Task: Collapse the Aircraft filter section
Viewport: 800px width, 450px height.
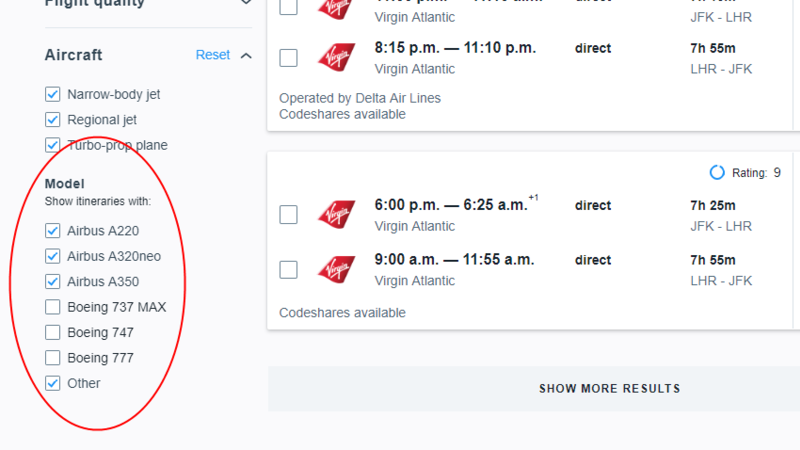Action: click(247, 56)
